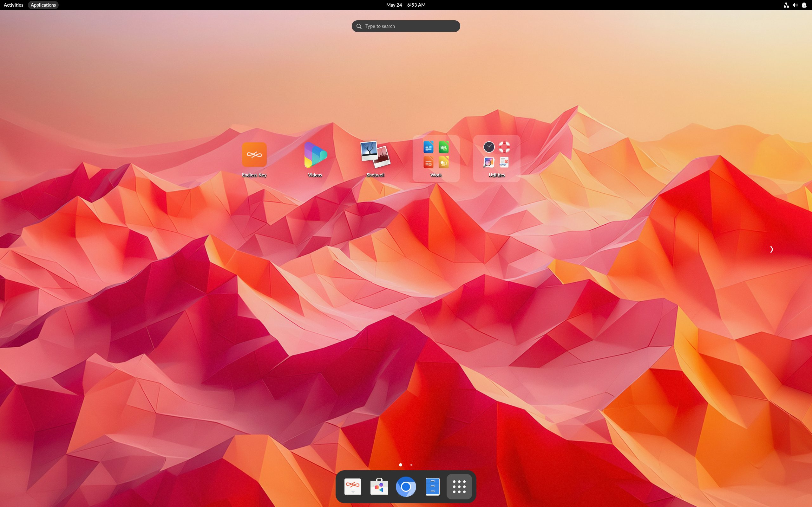Select the first page indicator dot
This screenshot has height=507, width=812.
click(400, 465)
